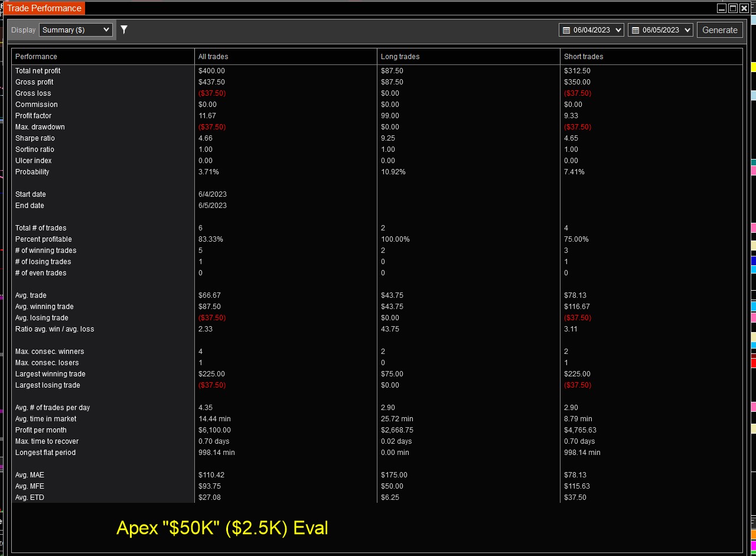Select the Percent profitable row label
This screenshot has width=756, height=556.
point(44,239)
